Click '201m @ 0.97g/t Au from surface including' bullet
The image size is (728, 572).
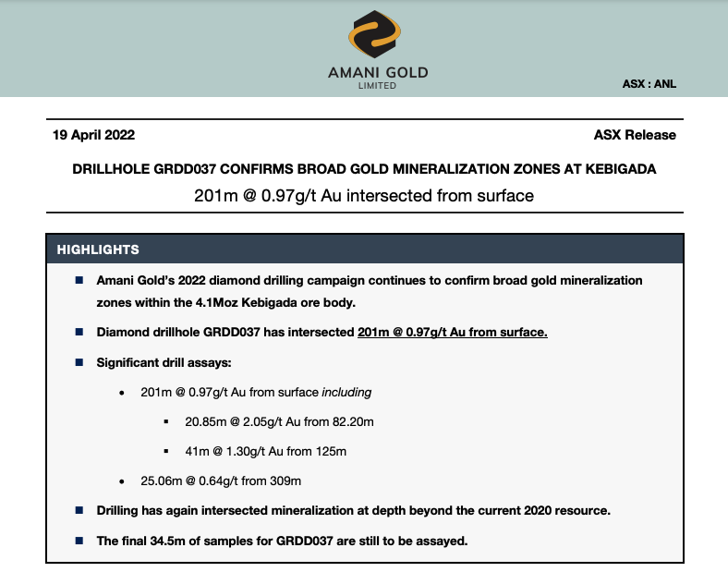point(256,393)
